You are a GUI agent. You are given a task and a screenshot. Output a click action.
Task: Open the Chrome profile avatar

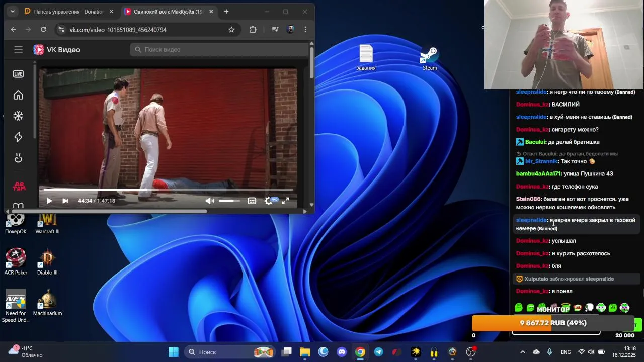pyautogui.click(x=290, y=30)
